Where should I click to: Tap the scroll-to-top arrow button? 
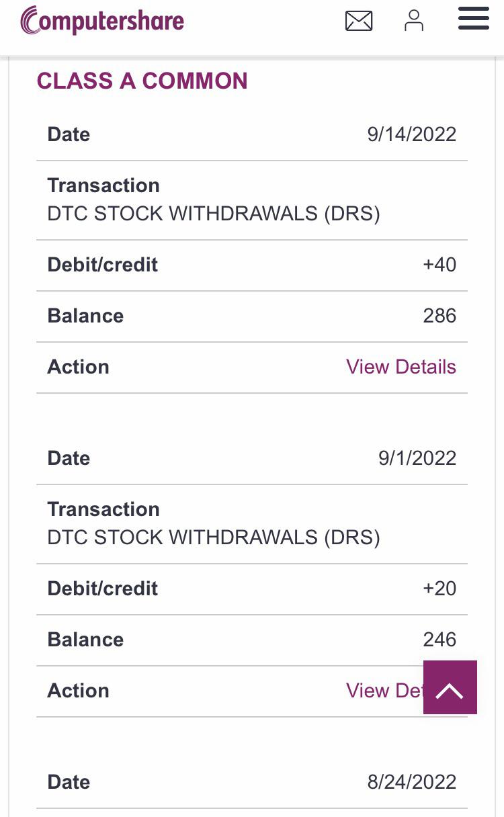coord(450,687)
